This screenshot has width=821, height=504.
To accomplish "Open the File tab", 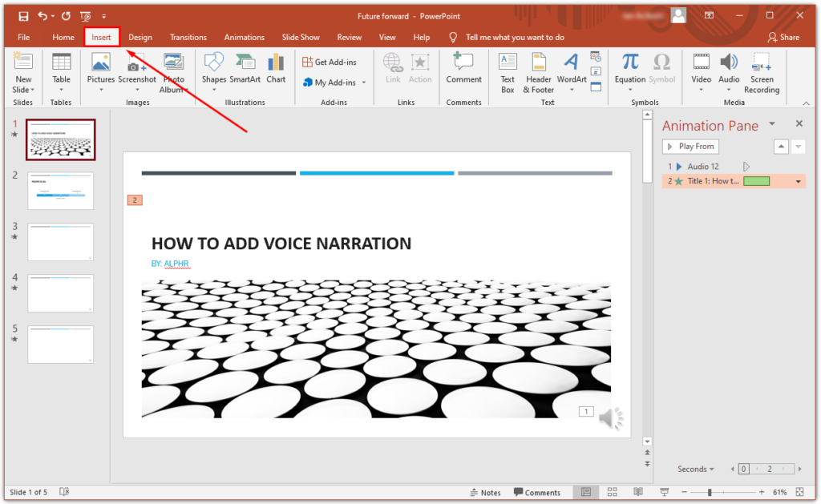I will click(x=23, y=37).
